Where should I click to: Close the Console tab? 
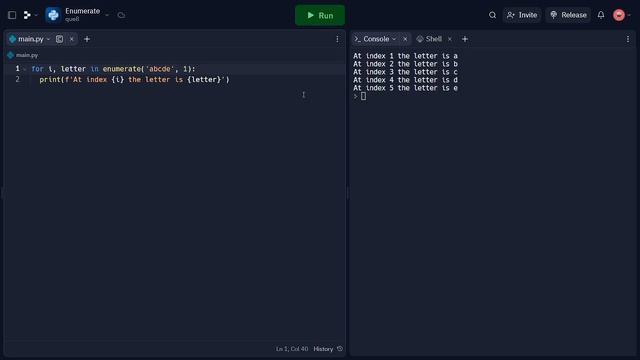point(405,39)
